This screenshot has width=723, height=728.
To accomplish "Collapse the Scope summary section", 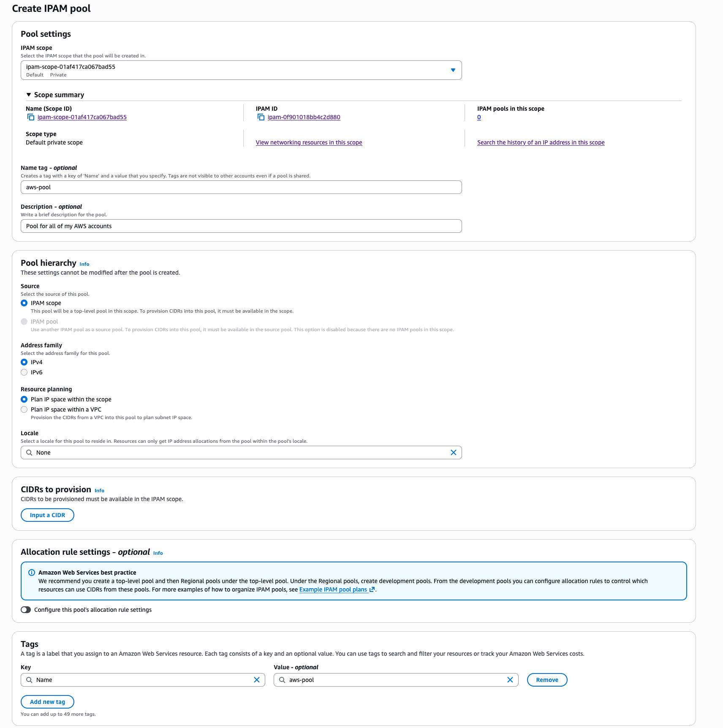I will click(x=29, y=95).
